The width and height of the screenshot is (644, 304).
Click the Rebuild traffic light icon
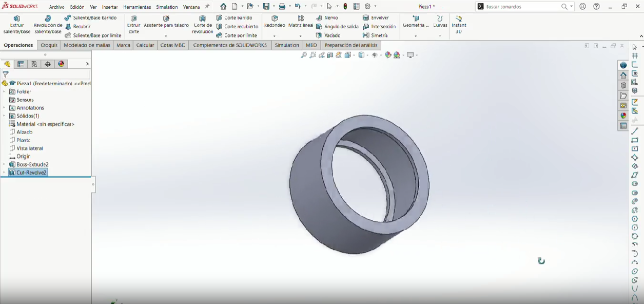click(x=345, y=7)
